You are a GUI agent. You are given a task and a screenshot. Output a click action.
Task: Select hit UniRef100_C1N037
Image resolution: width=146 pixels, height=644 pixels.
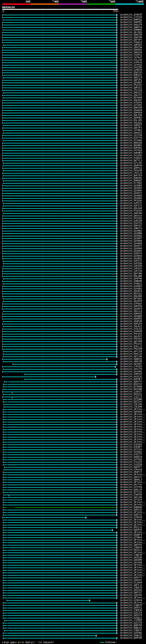click(x=131, y=392)
